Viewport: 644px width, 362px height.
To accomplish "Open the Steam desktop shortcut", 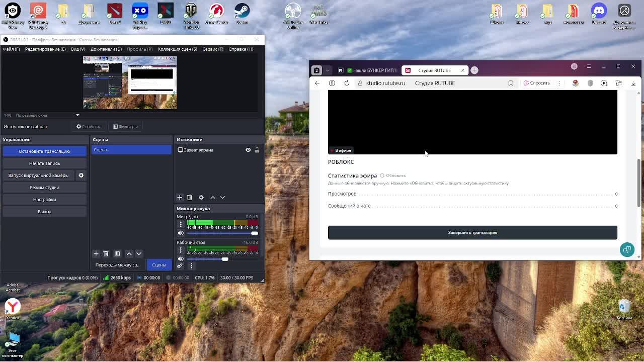I will click(x=242, y=14).
